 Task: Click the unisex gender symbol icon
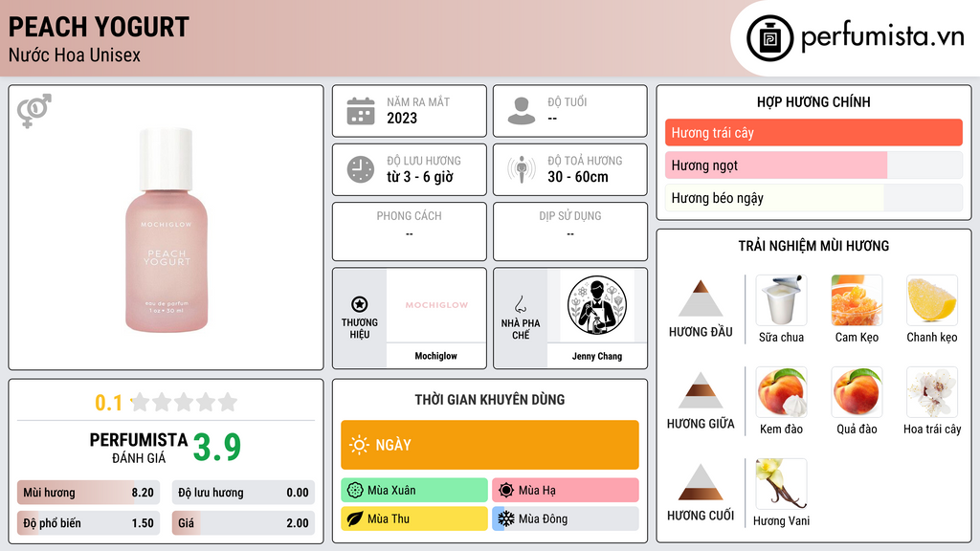tap(33, 111)
